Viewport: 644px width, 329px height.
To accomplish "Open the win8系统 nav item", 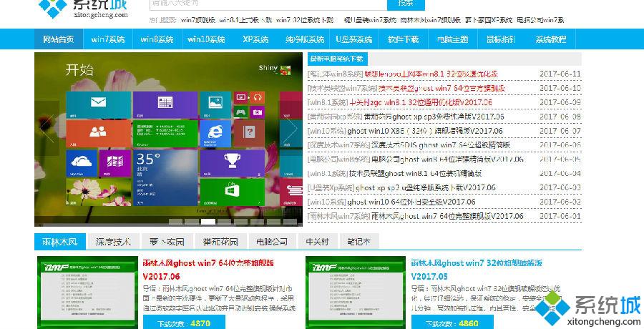I will point(157,39).
